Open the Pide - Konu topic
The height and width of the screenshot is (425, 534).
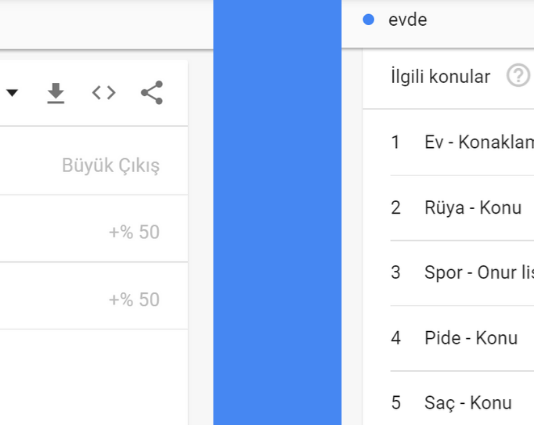point(471,338)
